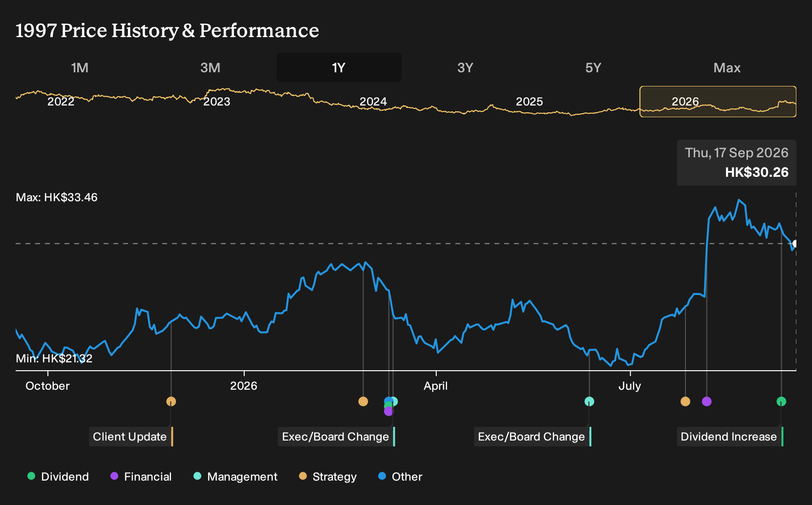Show the Max range tab
812x505 pixels.
pyautogui.click(x=727, y=67)
